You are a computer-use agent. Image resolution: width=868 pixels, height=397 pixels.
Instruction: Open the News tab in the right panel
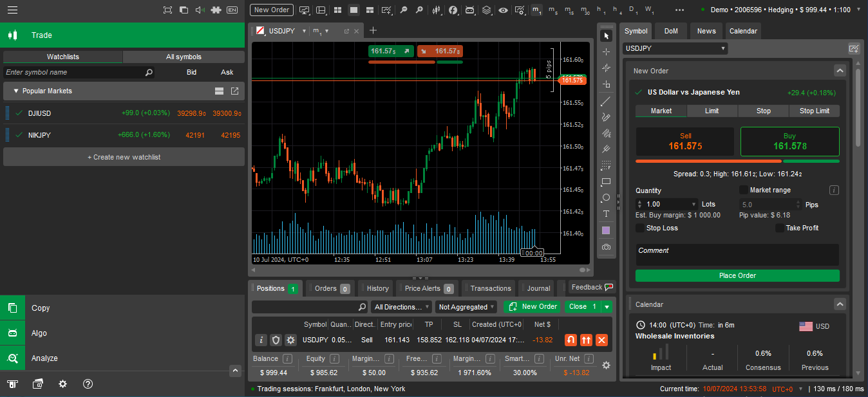706,30
